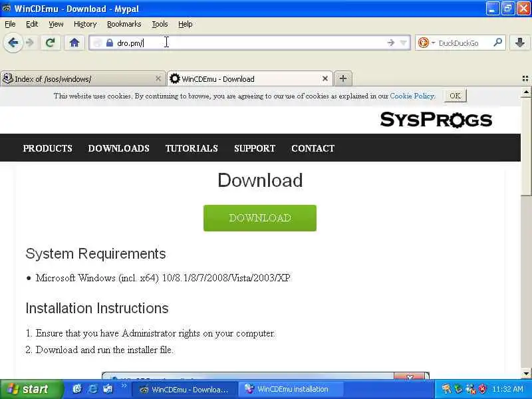Click the show desktop quick launch icon
Viewport: 532px width, 399px height.
click(108, 389)
